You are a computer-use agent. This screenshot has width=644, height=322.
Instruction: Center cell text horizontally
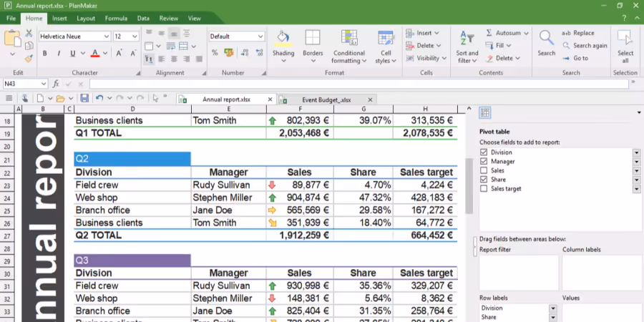click(x=174, y=59)
